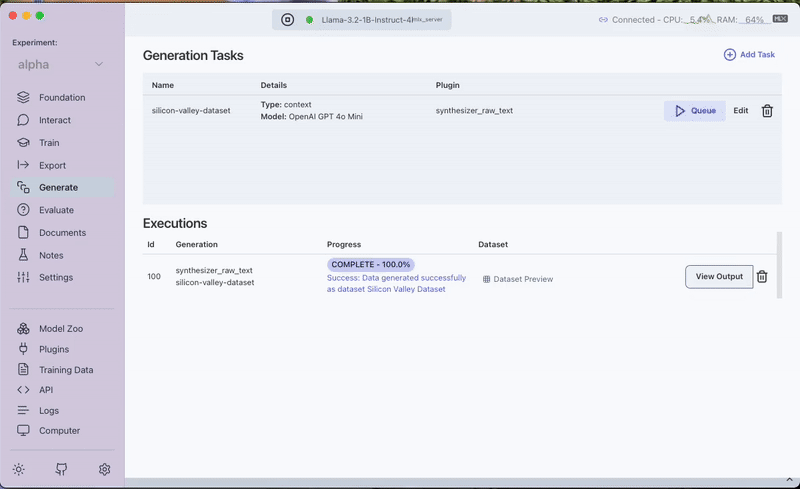Toggle light/dark theme sun icon

(x=19, y=469)
